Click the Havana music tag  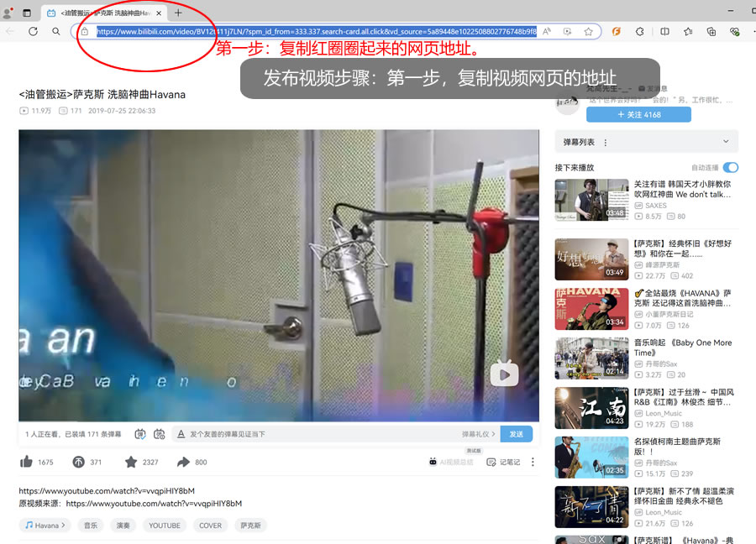(45, 526)
